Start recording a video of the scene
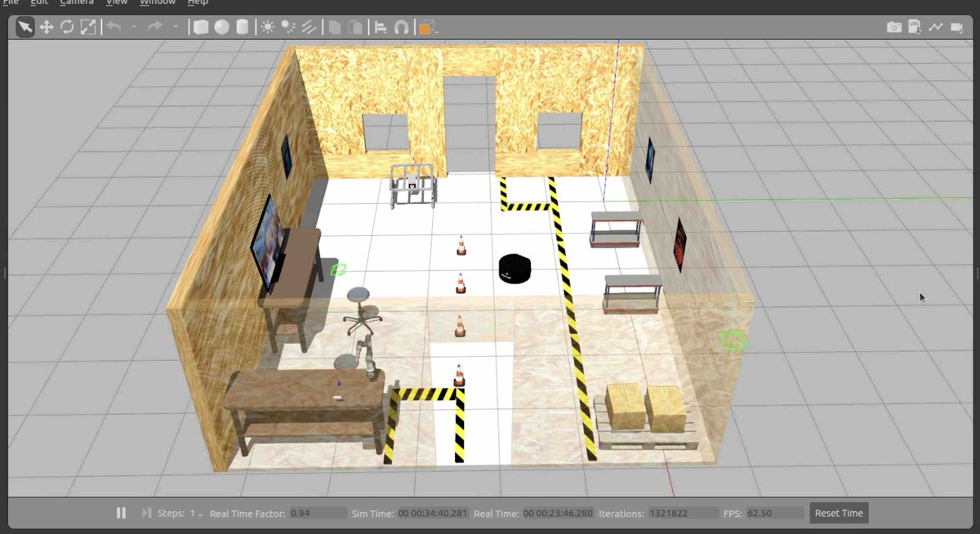Viewport: 980px width, 534px height. pos(957,26)
